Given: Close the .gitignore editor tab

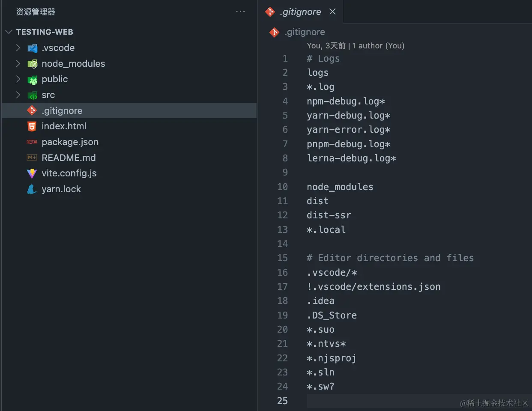Looking at the screenshot, I should click(x=332, y=12).
